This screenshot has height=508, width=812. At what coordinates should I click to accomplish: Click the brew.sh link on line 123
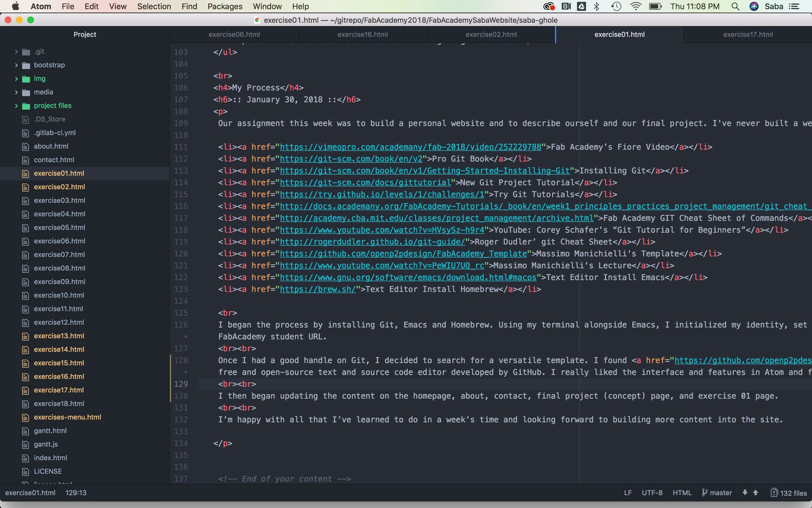318,289
